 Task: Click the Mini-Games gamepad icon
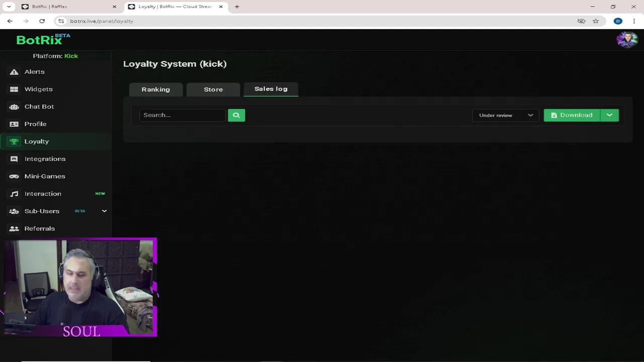click(x=14, y=176)
